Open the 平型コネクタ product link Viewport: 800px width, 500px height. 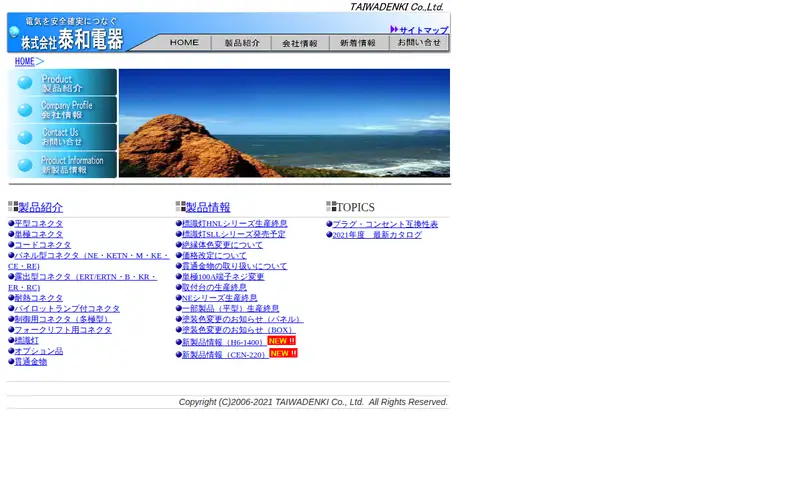click(38, 223)
